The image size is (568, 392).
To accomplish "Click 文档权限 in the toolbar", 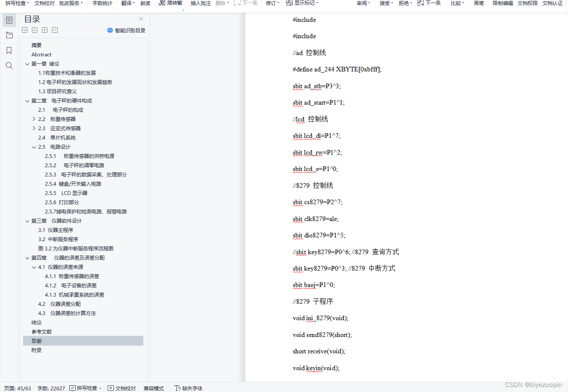I will click(x=528, y=3).
